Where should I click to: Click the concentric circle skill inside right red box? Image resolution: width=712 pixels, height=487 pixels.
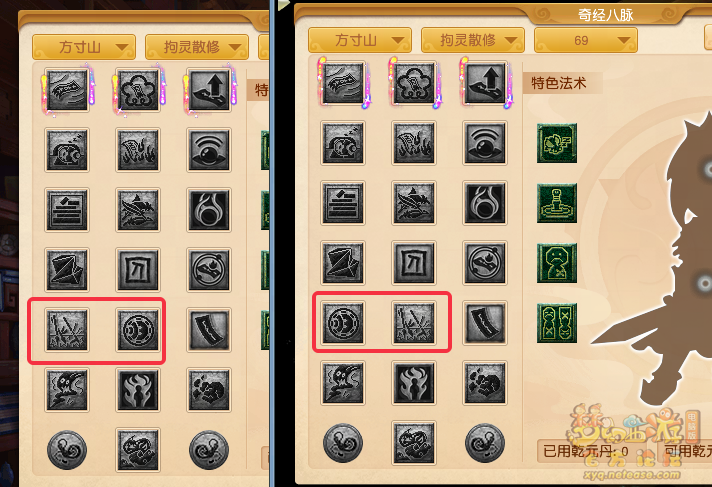(x=343, y=323)
